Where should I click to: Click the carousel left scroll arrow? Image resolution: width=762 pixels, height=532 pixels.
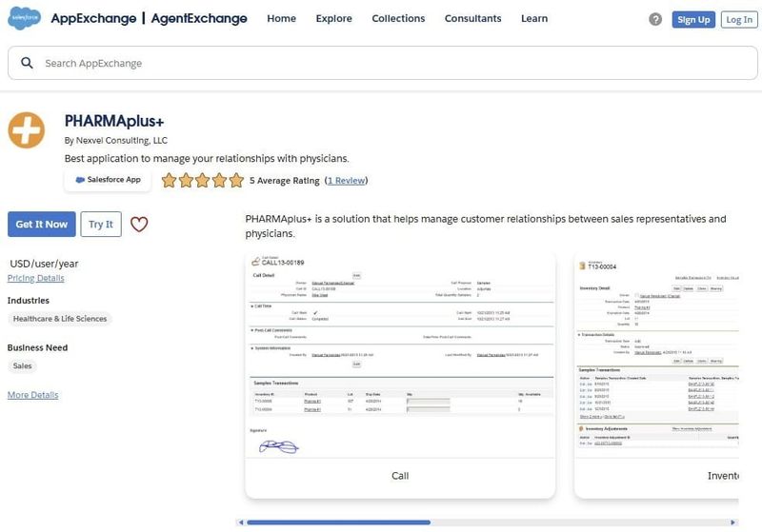tap(241, 522)
